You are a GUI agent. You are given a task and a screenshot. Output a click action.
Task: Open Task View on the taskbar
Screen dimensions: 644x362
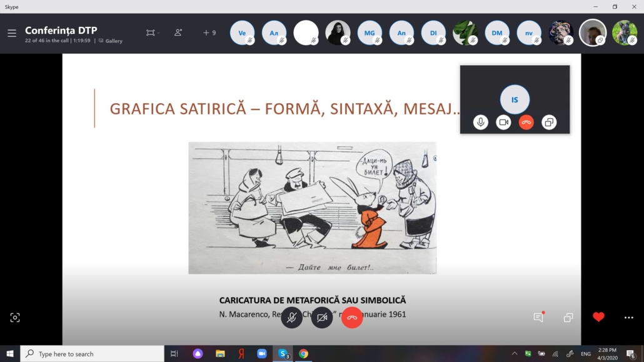(x=174, y=353)
